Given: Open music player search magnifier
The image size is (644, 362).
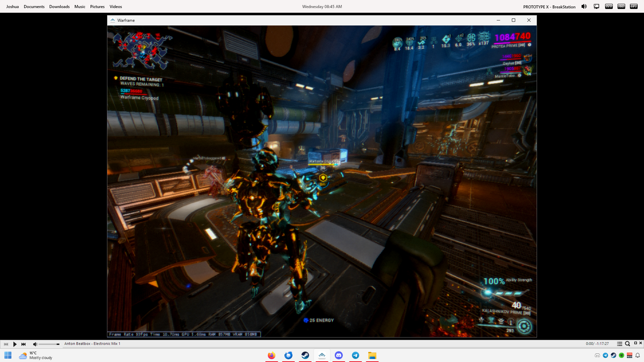Looking at the screenshot, I should coord(628,344).
